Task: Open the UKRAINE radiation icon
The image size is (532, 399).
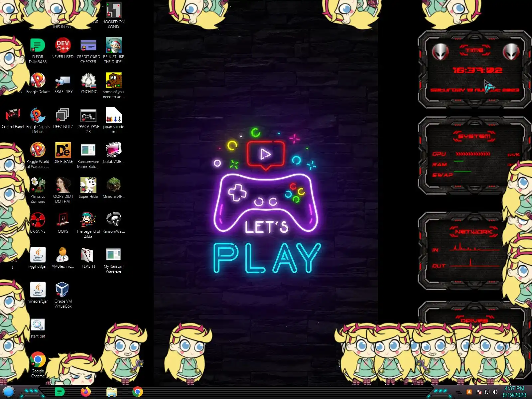Action: [x=38, y=223]
